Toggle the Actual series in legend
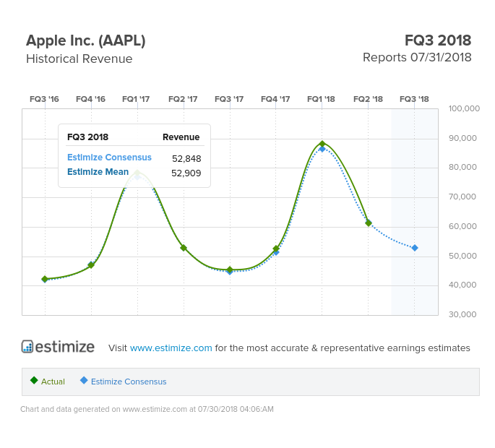 tap(48, 382)
